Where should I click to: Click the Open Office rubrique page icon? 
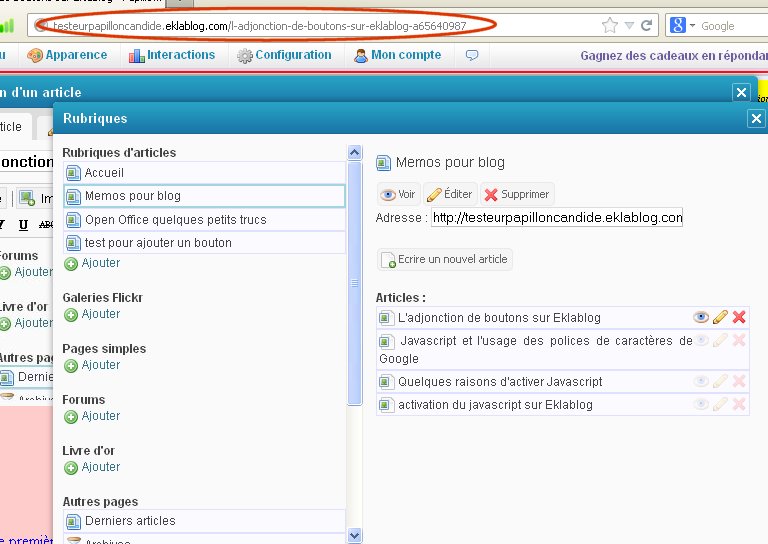click(x=73, y=220)
